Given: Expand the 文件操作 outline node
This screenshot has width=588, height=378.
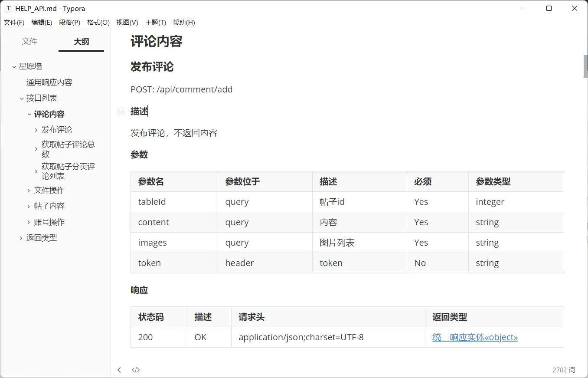Looking at the screenshot, I should coord(28,190).
